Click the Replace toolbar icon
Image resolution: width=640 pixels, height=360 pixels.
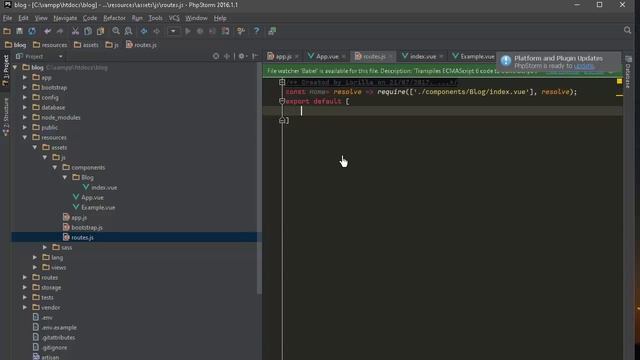coord(129,31)
